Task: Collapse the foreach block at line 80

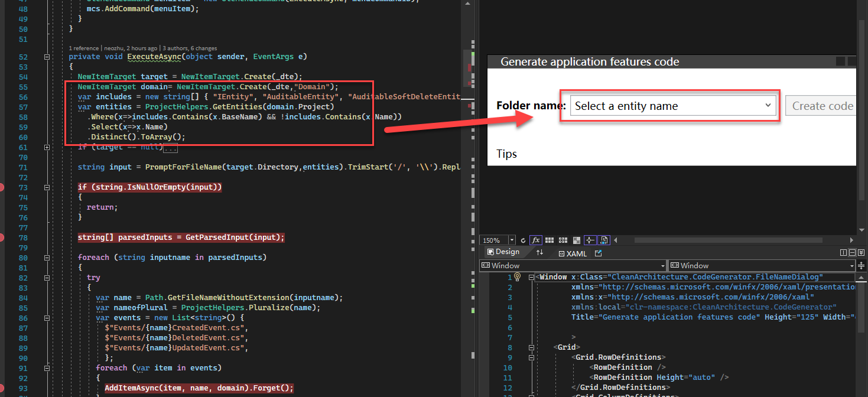Action: point(46,258)
